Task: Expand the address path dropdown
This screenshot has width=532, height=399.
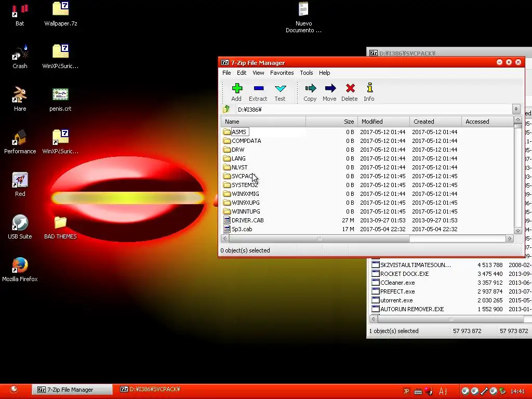Action: tap(516, 109)
